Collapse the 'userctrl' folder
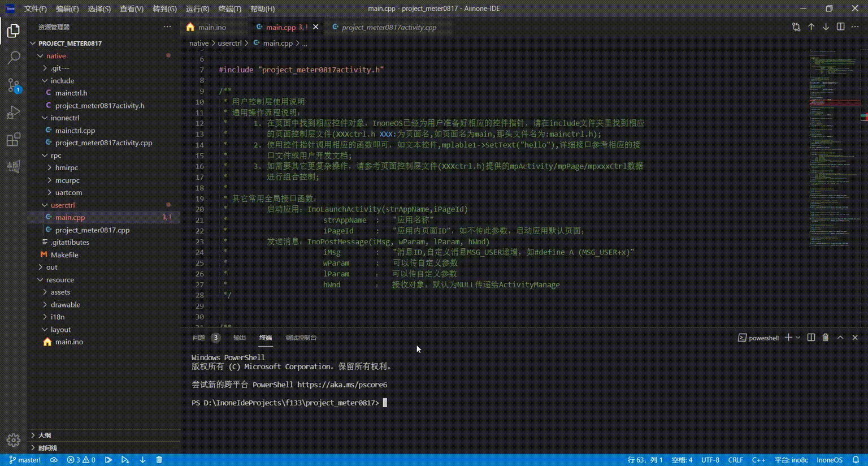This screenshot has width=868, height=466. coord(62,205)
